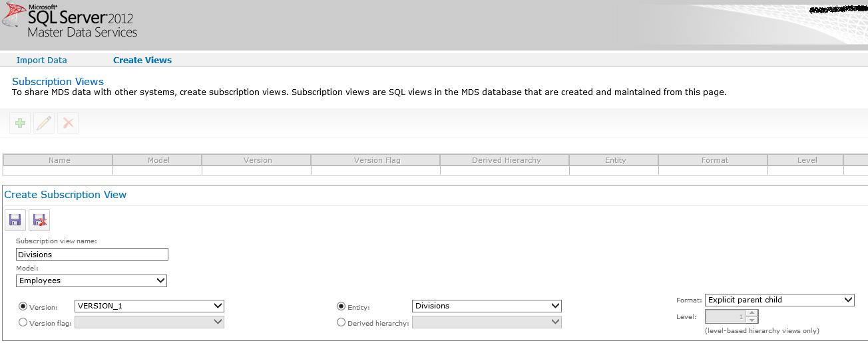Click the green plus Add subscription view icon
This screenshot has height=343, width=868.
[20, 123]
